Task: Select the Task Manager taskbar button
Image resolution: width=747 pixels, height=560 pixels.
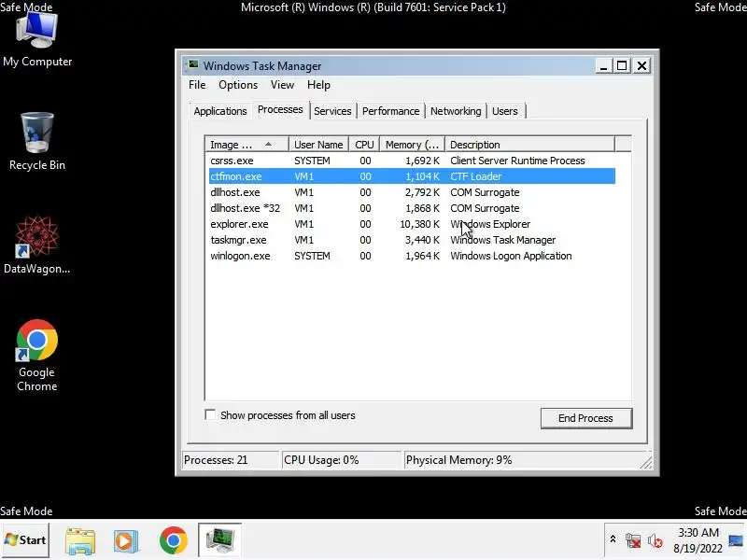Action: click(219, 540)
